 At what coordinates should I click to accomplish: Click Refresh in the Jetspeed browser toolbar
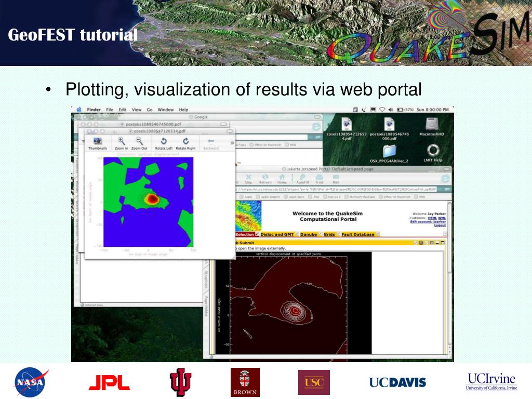click(265, 179)
